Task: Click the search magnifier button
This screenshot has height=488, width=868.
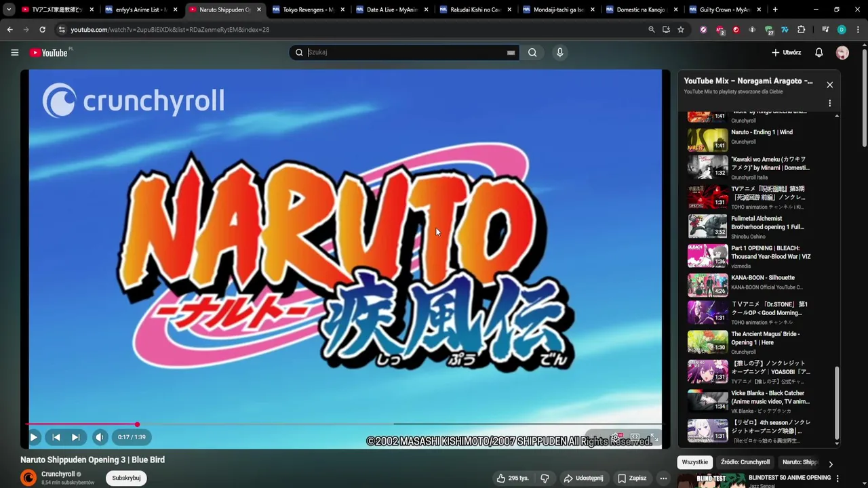Action: pyautogui.click(x=532, y=52)
